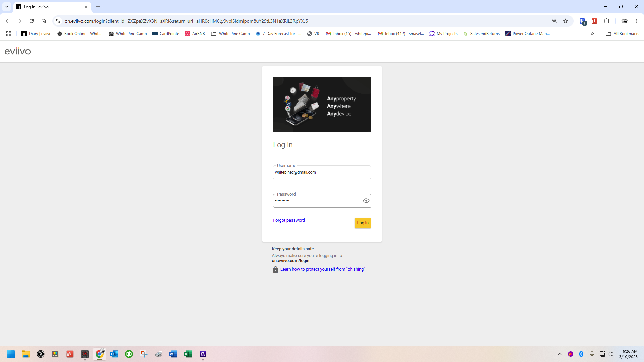
Task: Go back with the browser back arrow
Action: (7, 21)
